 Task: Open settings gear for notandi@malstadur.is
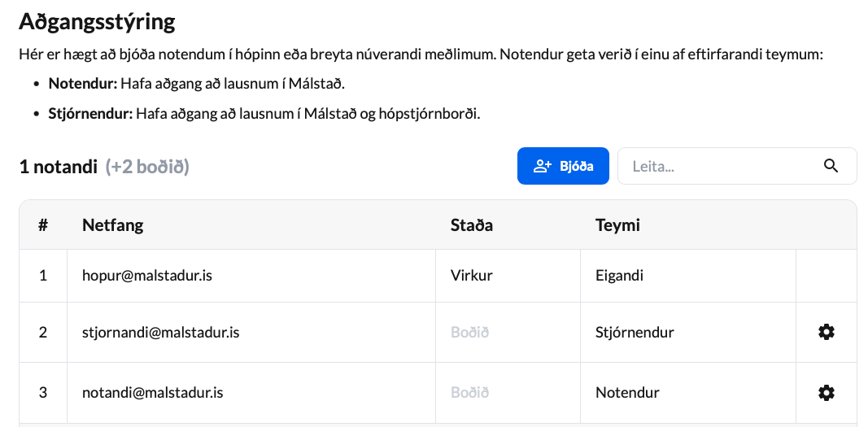coord(826,393)
